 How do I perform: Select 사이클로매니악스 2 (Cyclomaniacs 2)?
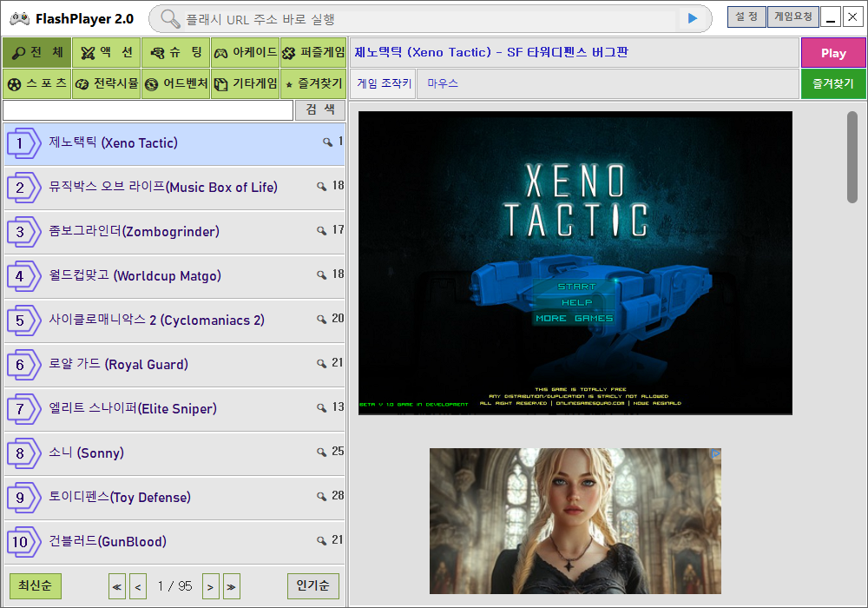[174, 321]
